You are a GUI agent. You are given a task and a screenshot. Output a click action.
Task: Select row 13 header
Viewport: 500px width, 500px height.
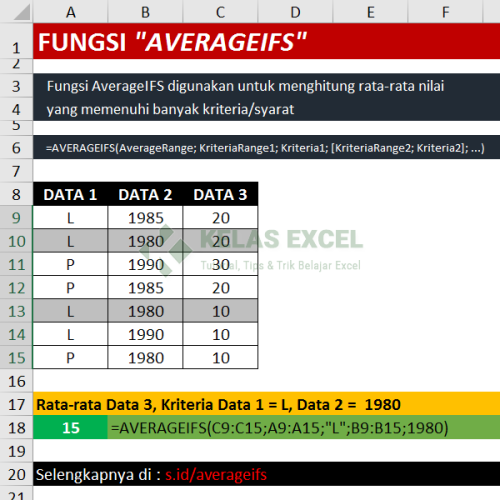tap(16, 311)
